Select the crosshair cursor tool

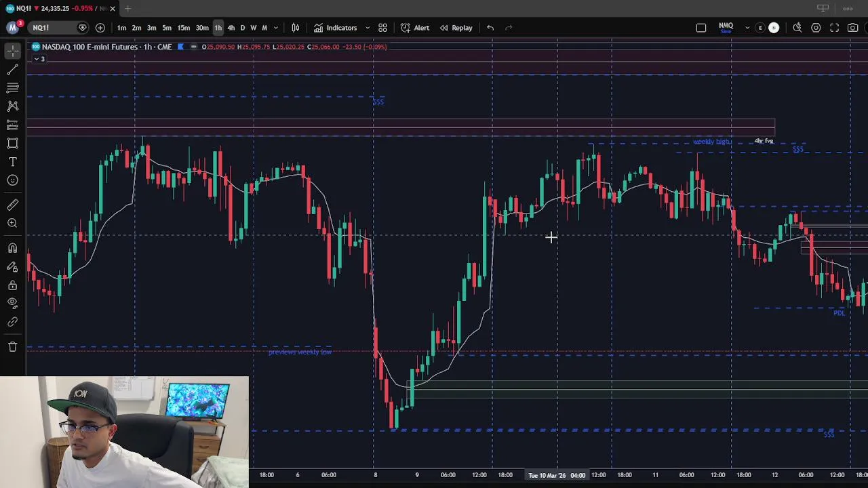[x=12, y=51]
